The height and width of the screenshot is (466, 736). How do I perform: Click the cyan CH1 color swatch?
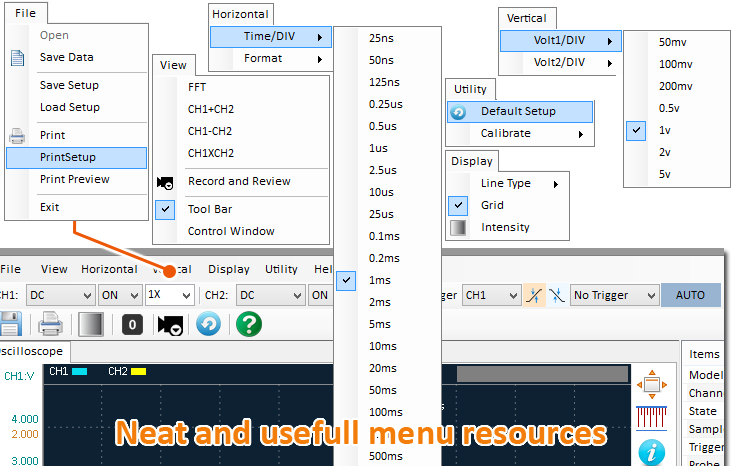pos(80,371)
